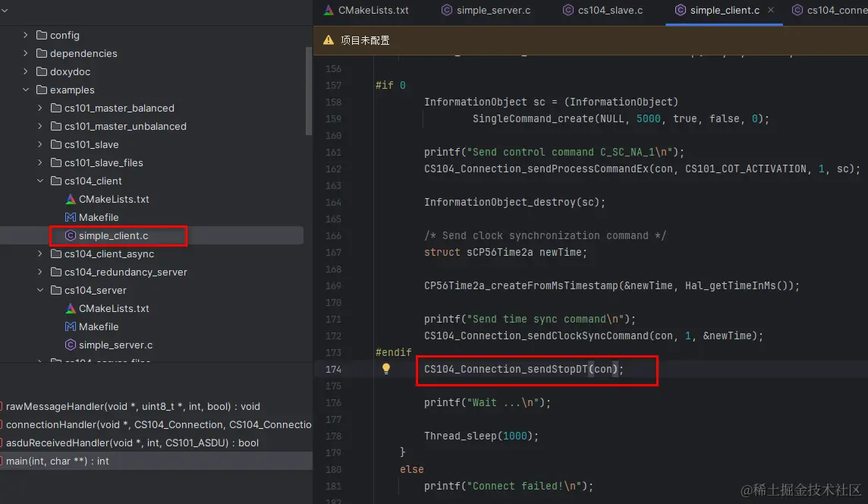The height and width of the screenshot is (504, 868).
Task: Click the C icon on the cs104_slave.c tab
Action: [568, 10]
